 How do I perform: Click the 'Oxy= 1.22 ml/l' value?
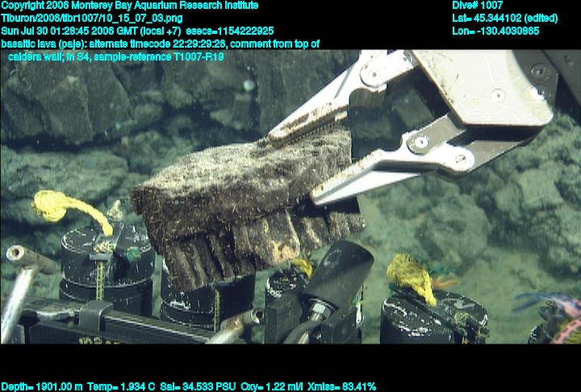(x=272, y=386)
